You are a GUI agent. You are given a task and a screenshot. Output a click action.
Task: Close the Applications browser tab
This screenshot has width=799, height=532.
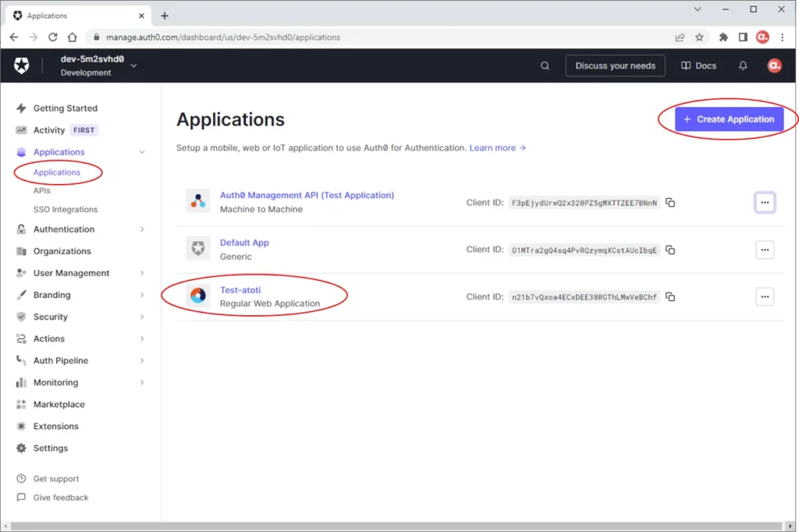[141, 16]
